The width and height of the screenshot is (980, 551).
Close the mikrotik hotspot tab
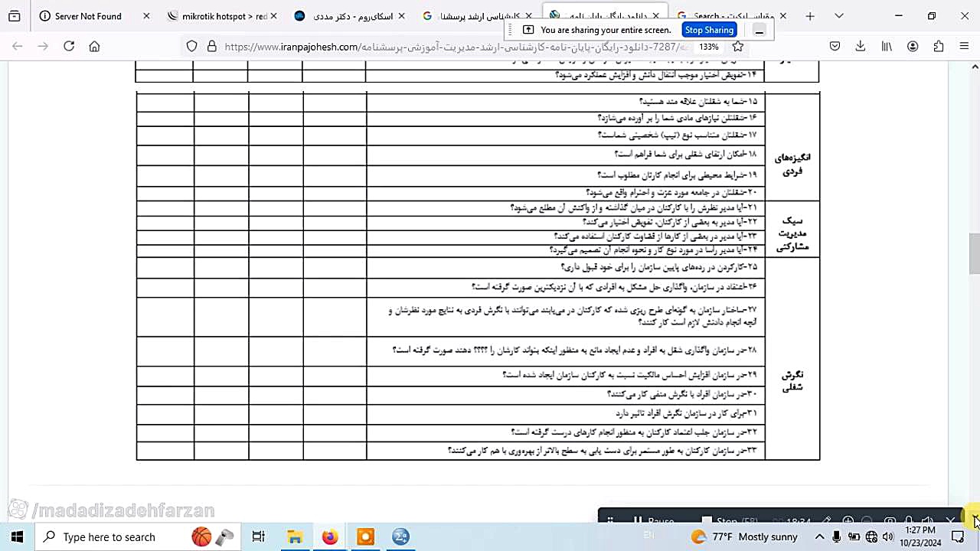(274, 16)
